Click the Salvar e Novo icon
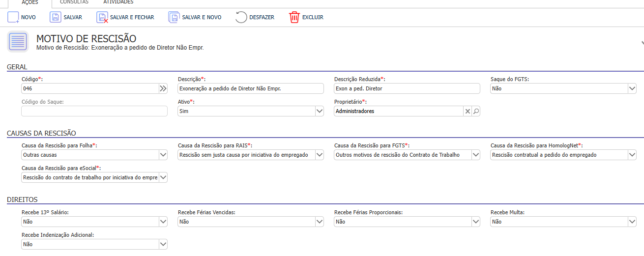644x256 pixels. pos(174,17)
